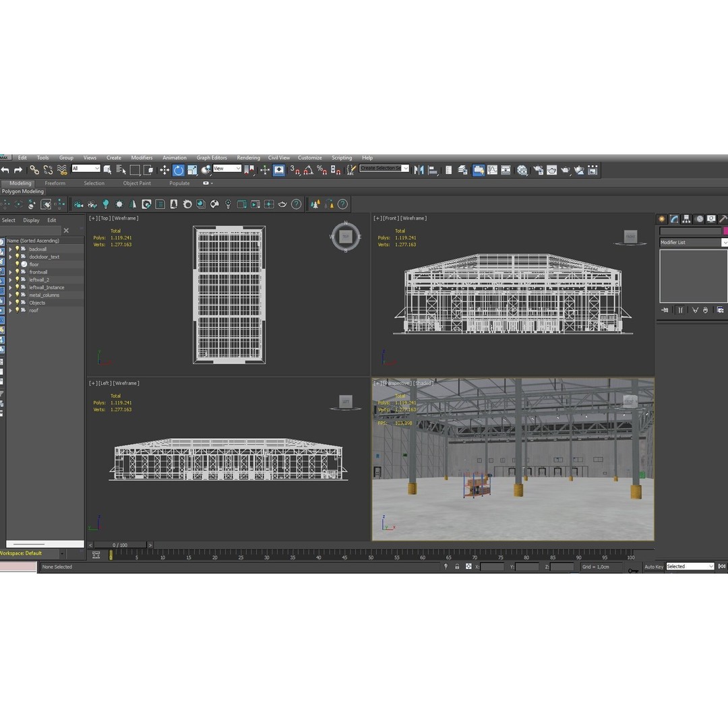Open the Layer Manager icon on the toolbar
Screen dimensions: 728x728
point(462,170)
